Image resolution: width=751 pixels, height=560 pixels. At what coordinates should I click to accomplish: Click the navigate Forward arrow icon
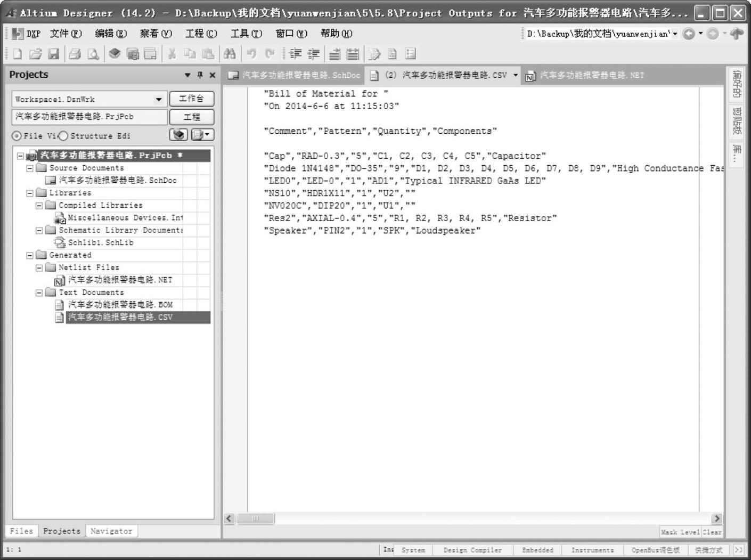[x=713, y=34]
